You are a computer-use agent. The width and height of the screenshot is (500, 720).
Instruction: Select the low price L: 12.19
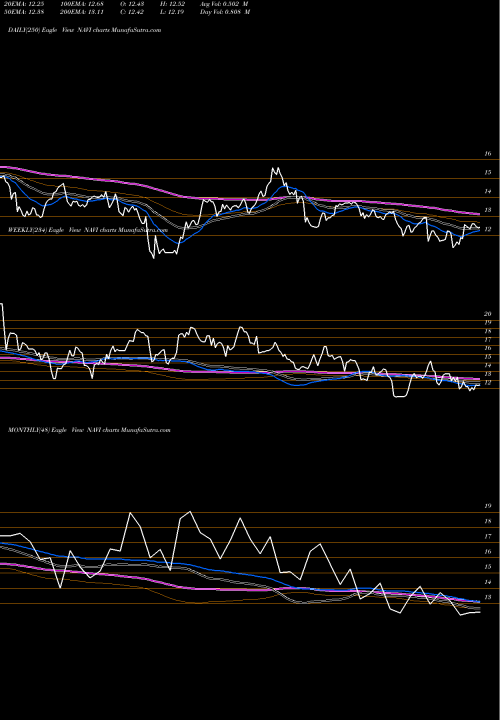[x=172, y=12]
